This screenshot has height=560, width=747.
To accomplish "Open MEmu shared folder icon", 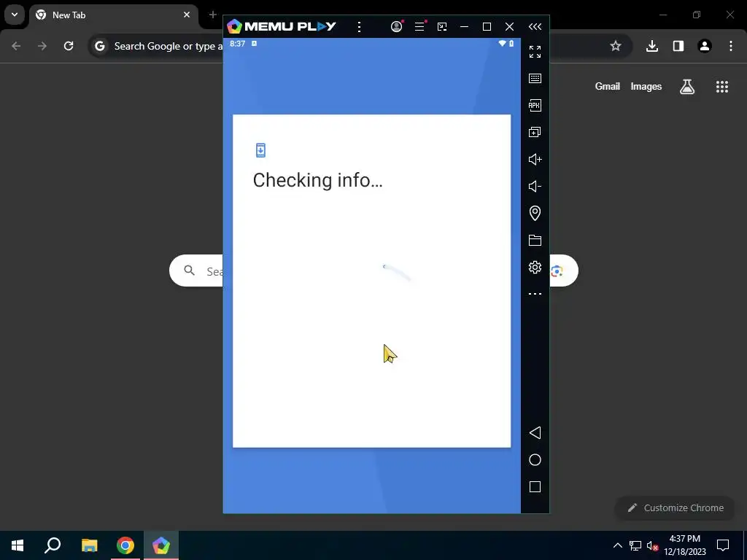I will 535,240.
